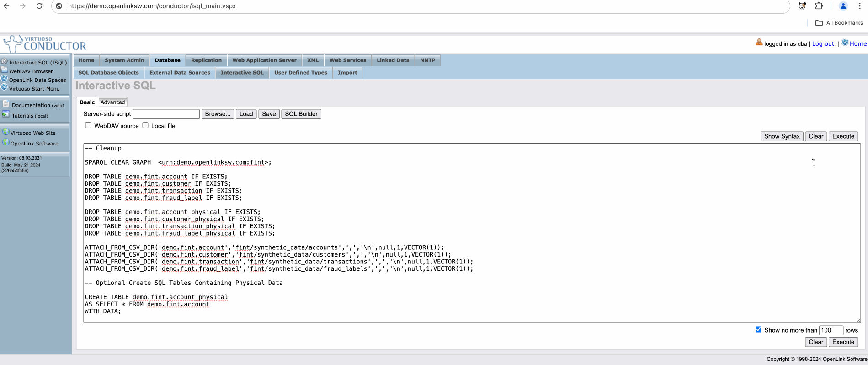Uncheck Show no more than rows
Image resolution: width=868 pixels, height=365 pixels.
tap(759, 329)
